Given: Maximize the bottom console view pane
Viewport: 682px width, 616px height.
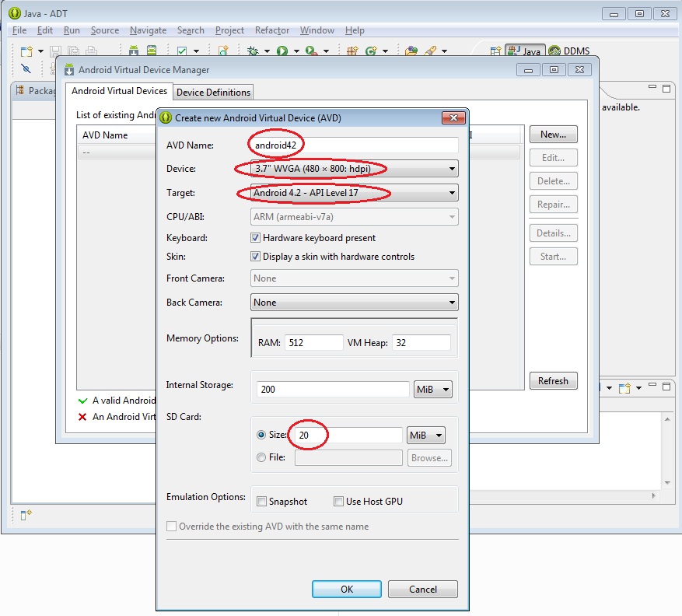Looking at the screenshot, I should [x=666, y=387].
